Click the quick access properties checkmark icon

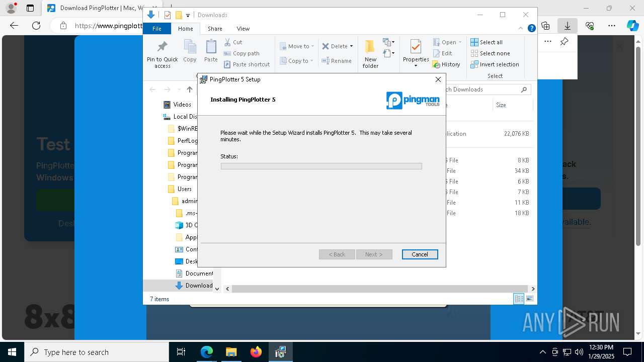[x=168, y=15]
